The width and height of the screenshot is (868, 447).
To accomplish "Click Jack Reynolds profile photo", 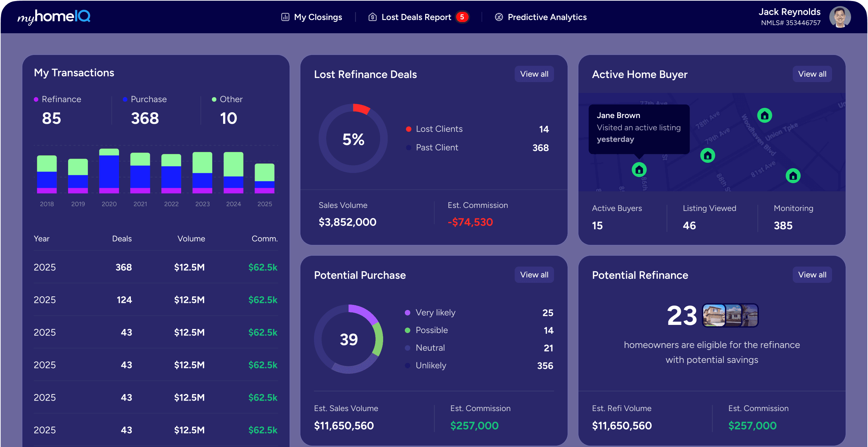I will coord(840,17).
